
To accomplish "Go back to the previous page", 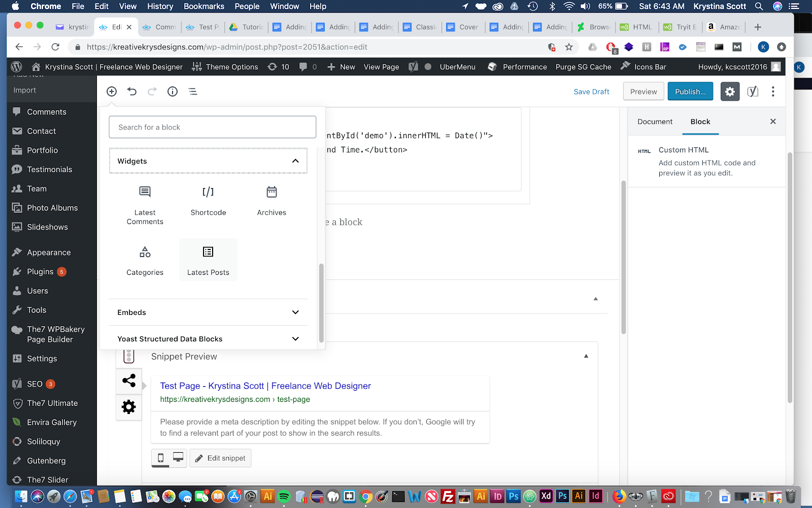I will coord(19,47).
